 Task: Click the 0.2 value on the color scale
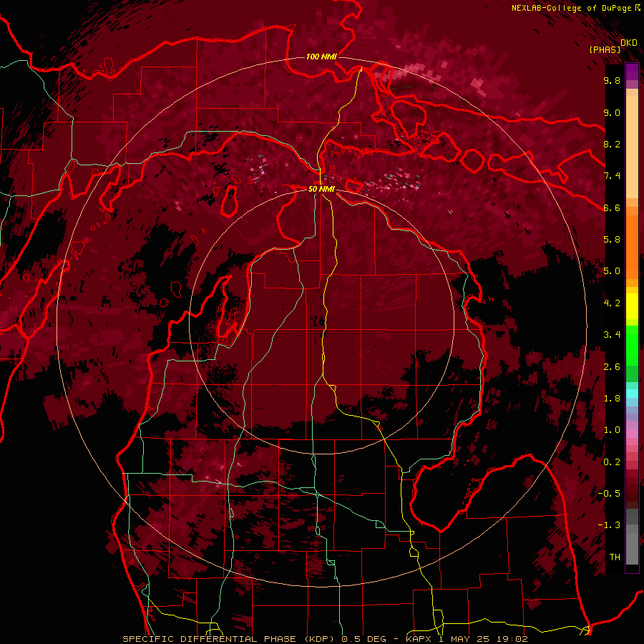[x=612, y=462]
